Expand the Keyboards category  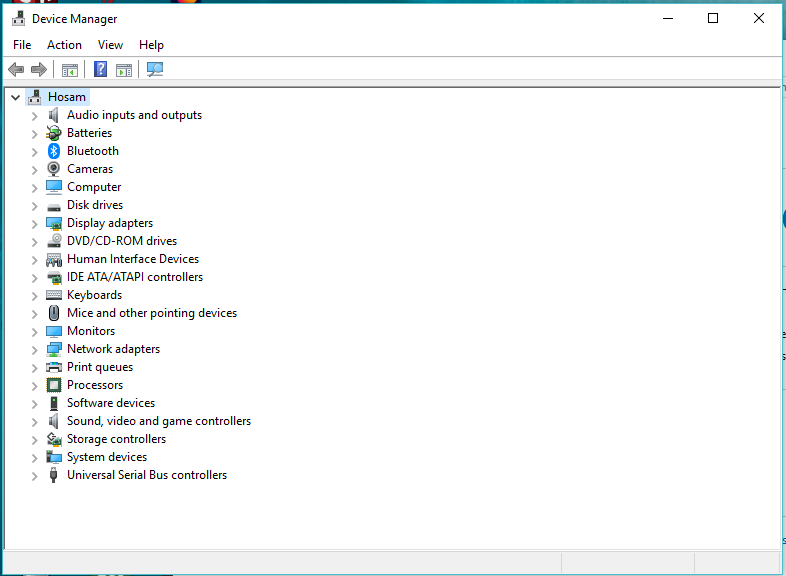pyautogui.click(x=34, y=296)
